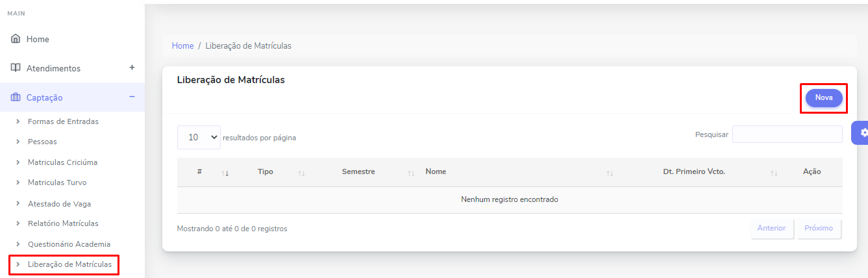Select Matriculas Criciúma in the sidebar

62,162
